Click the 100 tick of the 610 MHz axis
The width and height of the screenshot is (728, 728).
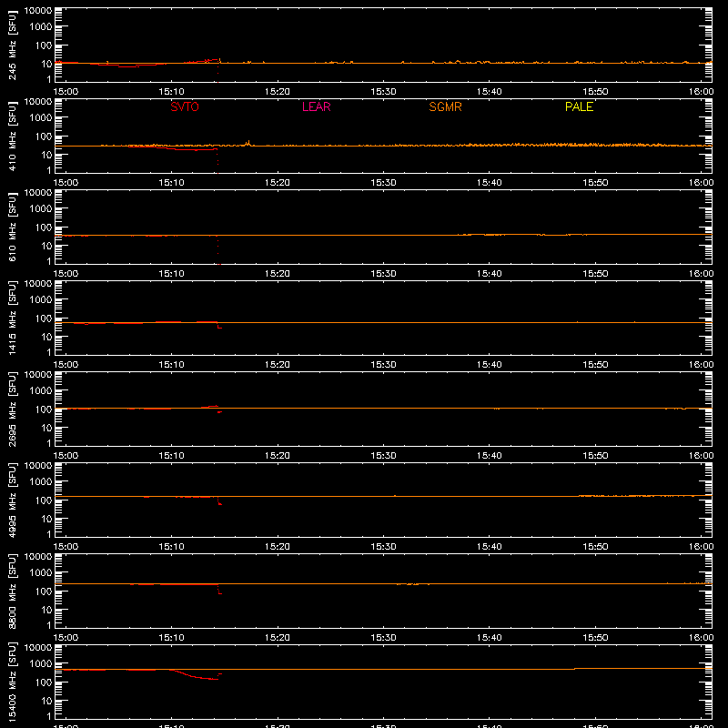click(x=44, y=227)
